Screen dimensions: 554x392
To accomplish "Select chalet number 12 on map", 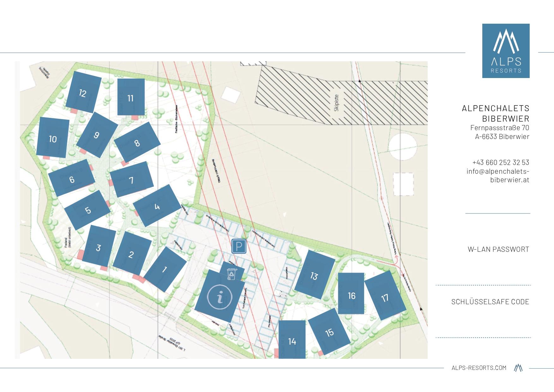I will pyautogui.click(x=83, y=93).
